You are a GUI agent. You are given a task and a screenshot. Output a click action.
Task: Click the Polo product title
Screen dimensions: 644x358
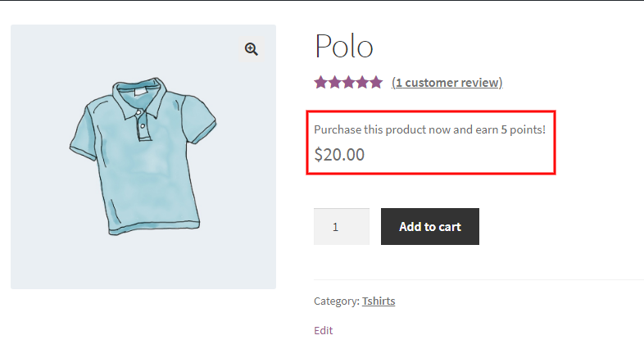point(344,46)
